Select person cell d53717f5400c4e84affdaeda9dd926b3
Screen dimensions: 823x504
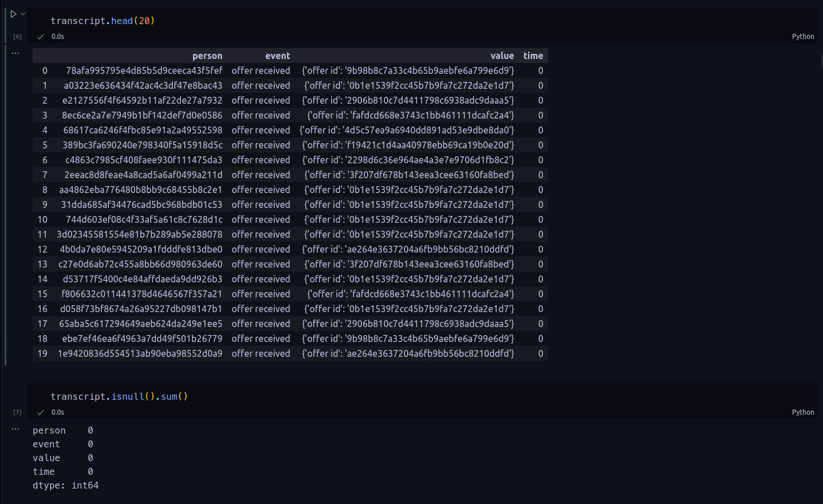tap(143, 279)
